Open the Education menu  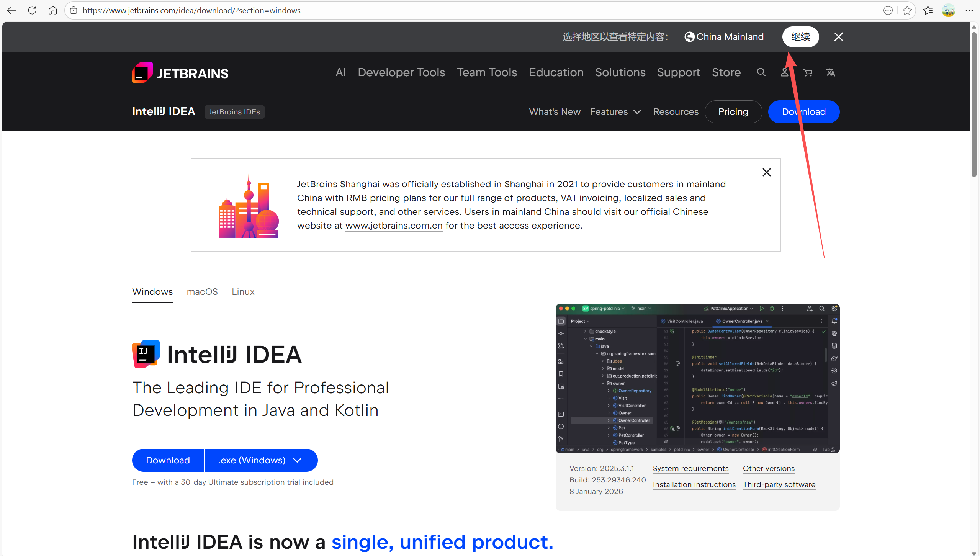[x=556, y=72]
